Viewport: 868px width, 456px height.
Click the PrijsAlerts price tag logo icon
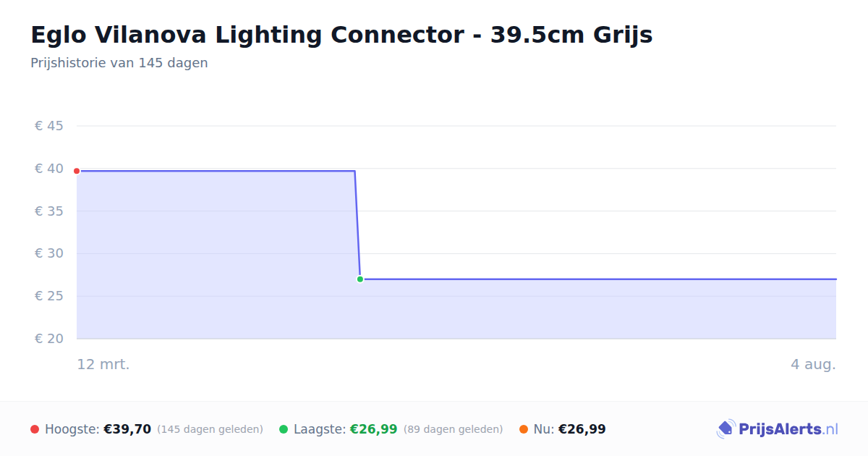(726, 429)
